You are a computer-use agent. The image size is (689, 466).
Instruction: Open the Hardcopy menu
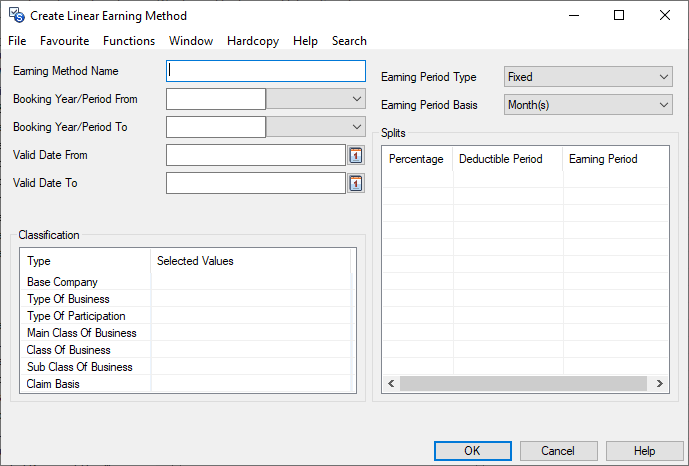click(253, 41)
